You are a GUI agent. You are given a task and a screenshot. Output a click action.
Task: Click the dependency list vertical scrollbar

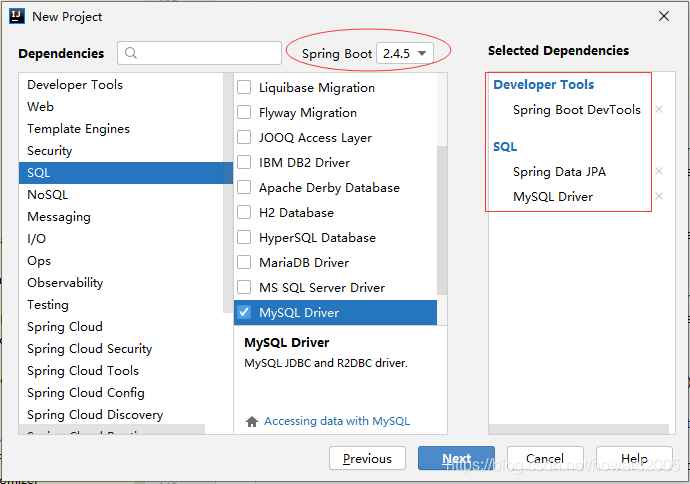(442, 220)
